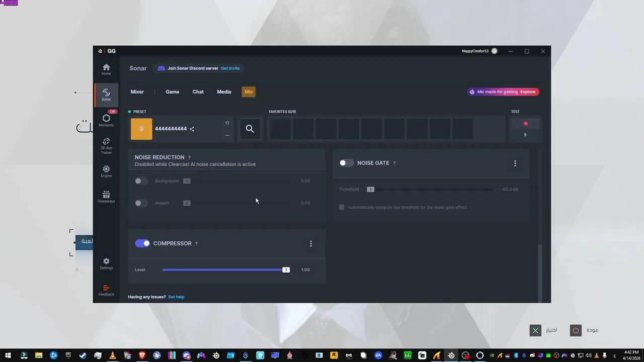Open GG Settings in sidebar
Screen dimensions: 644x362
click(x=106, y=263)
